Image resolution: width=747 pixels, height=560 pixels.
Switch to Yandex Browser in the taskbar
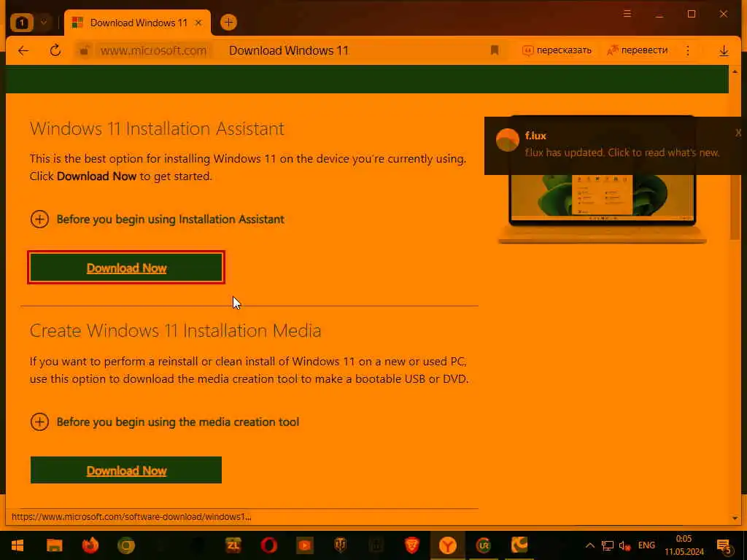[x=447, y=545]
